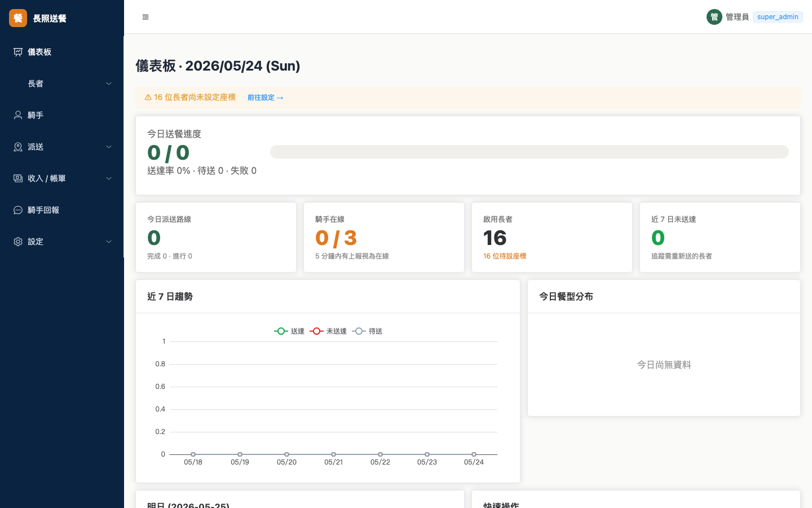Click the super_admin role tag
The height and width of the screenshot is (508, 812).
point(778,17)
